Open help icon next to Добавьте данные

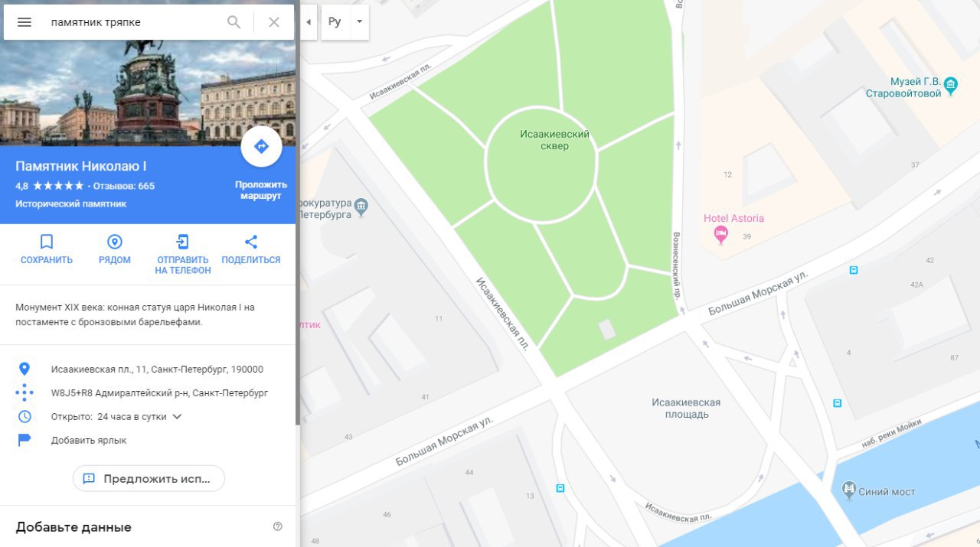(x=278, y=526)
